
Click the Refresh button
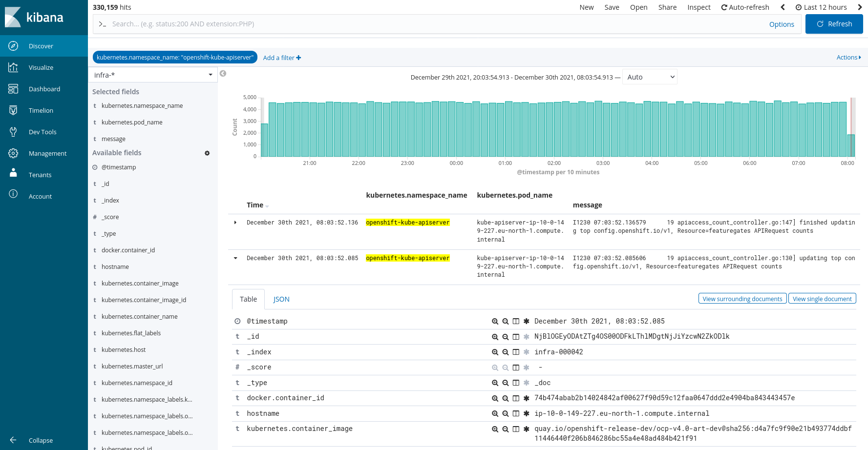coord(834,24)
